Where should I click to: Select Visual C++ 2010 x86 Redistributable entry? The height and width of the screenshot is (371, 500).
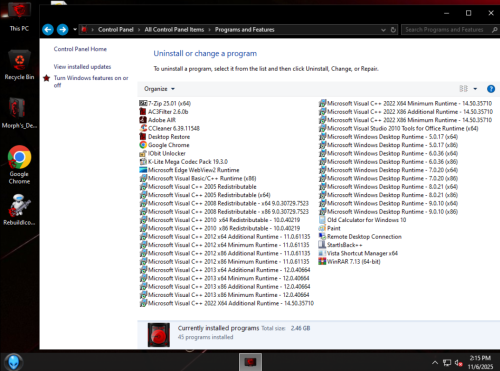click(220, 228)
